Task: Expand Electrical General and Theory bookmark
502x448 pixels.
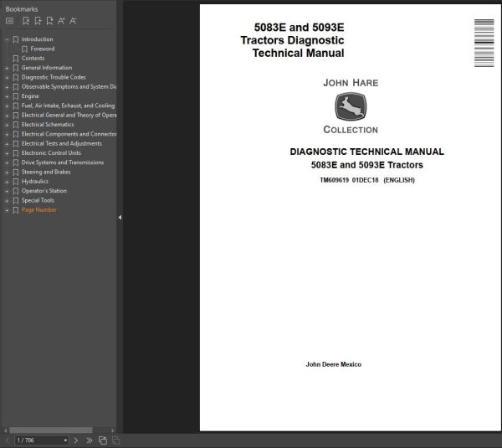Action: click(x=7, y=116)
